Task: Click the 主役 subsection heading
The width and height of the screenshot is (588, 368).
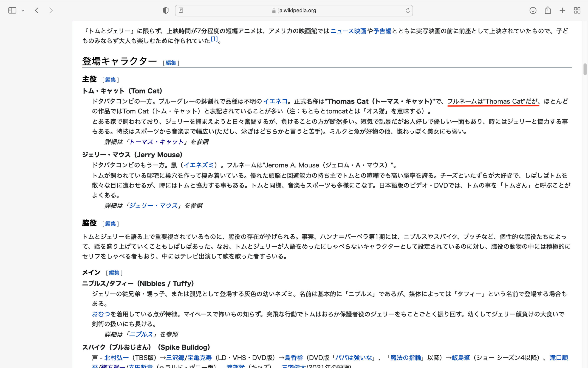Action: click(x=89, y=79)
